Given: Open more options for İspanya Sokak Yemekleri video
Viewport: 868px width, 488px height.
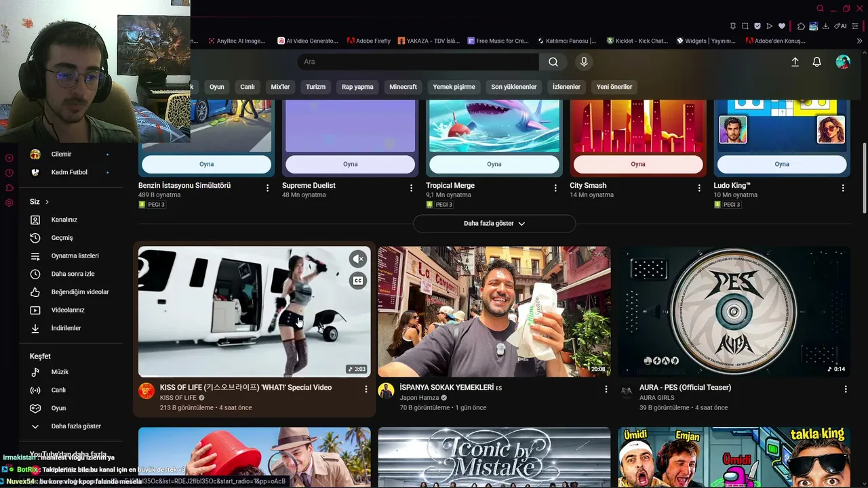Looking at the screenshot, I should [606, 389].
